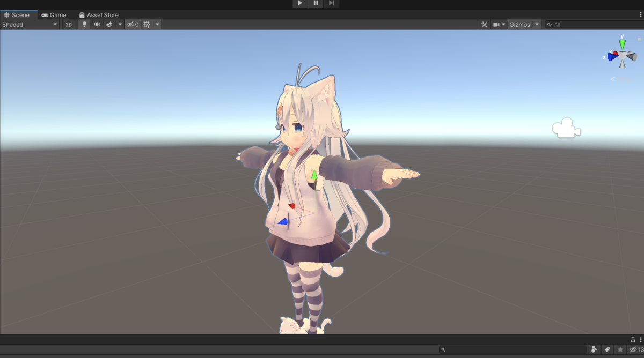Toggle scene view lighting

click(84, 24)
